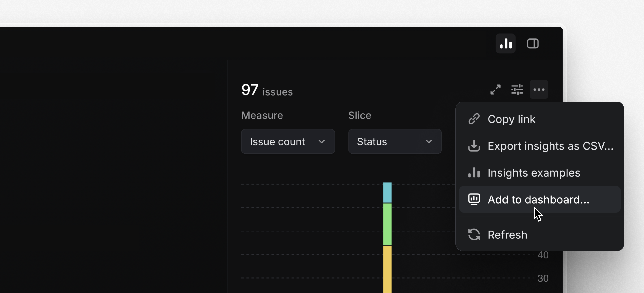Screen dimensions: 644x293
Task: Click the yellow segment of the bar
Action: [387, 270]
